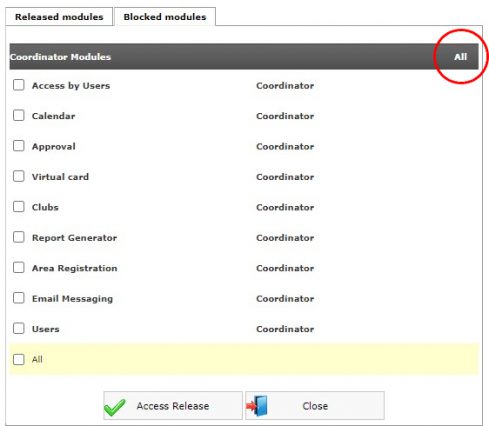Tick the Approval module checkbox
Screen dimensions: 489x426
pyautogui.click(x=19, y=146)
